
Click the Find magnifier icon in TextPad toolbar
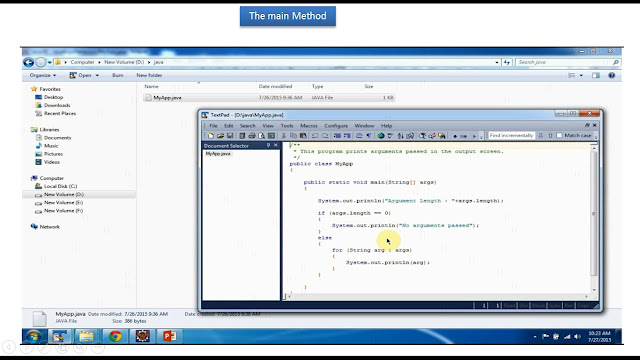(x=422, y=136)
